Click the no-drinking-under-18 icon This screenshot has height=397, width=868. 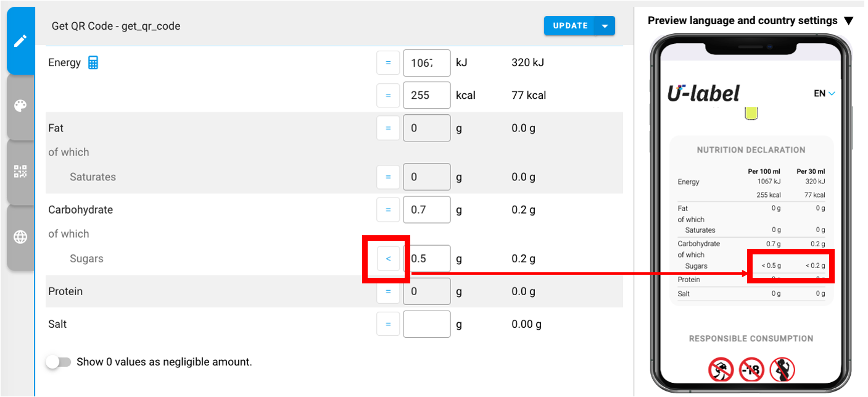tap(751, 369)
